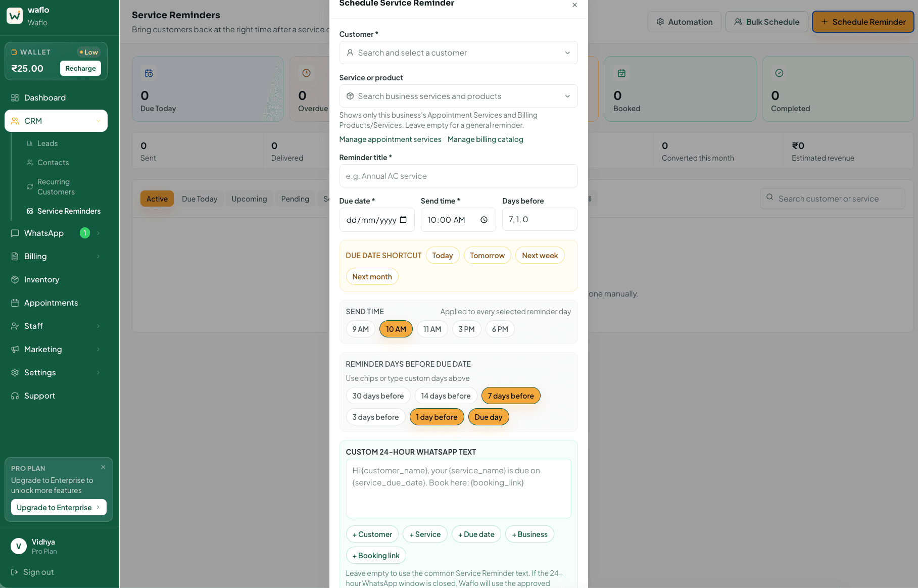Open Automation settings
This screenshot has width=918, height=588.
(685, 22)
